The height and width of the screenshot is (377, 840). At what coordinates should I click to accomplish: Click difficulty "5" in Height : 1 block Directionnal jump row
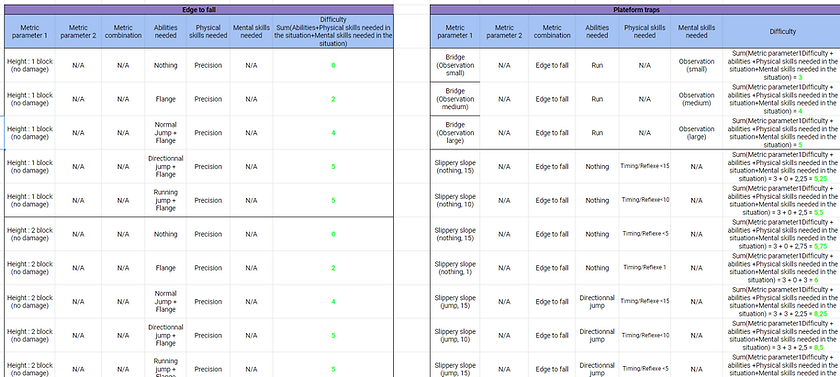pos(333,167)
